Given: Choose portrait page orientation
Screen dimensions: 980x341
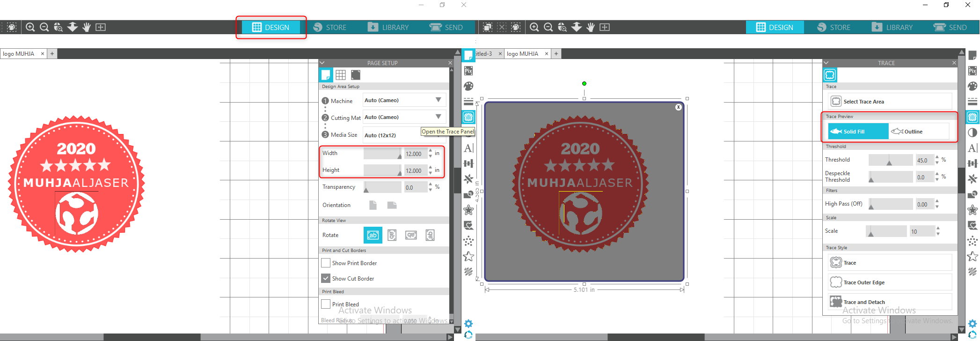Looking at the screenshot, I should click(x=373, y=205).
